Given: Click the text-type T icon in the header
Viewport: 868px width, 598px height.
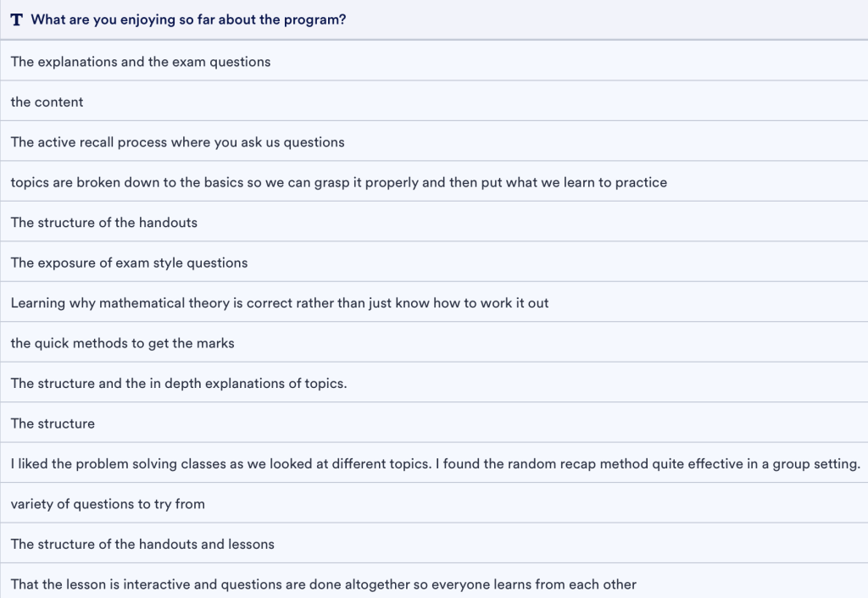Looking at the screenshot, I should click(17, 20).
